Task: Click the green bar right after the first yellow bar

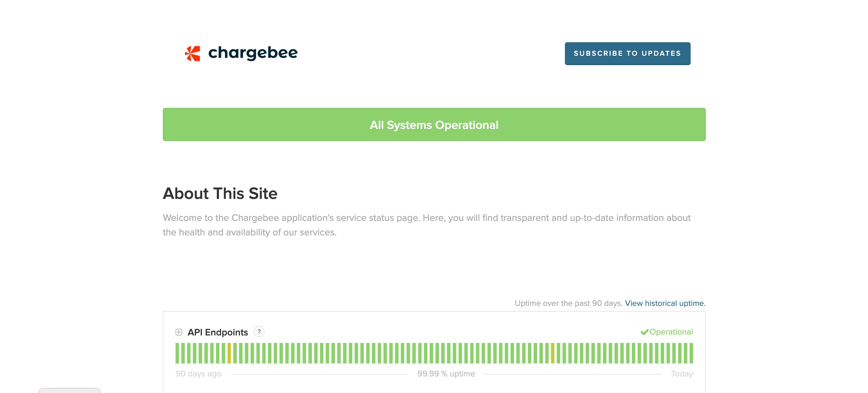Action: [235, 353]
